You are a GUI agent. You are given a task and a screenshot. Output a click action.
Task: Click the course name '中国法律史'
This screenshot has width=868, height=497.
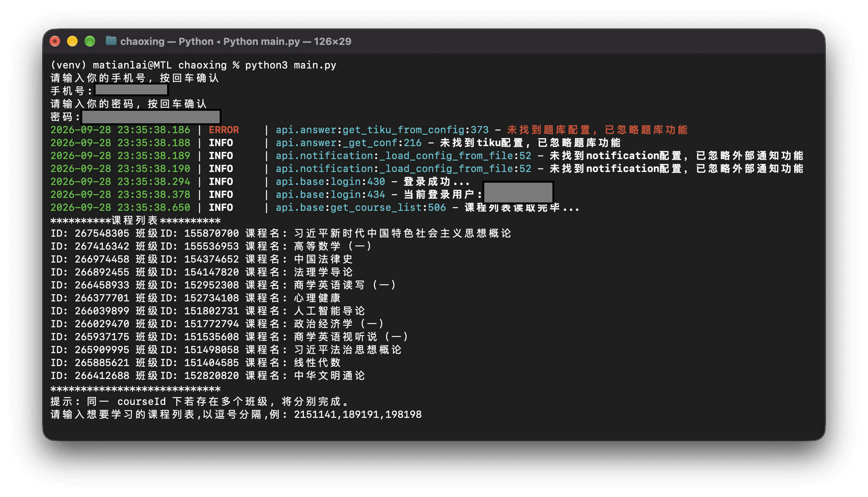(x=324, y=259)
